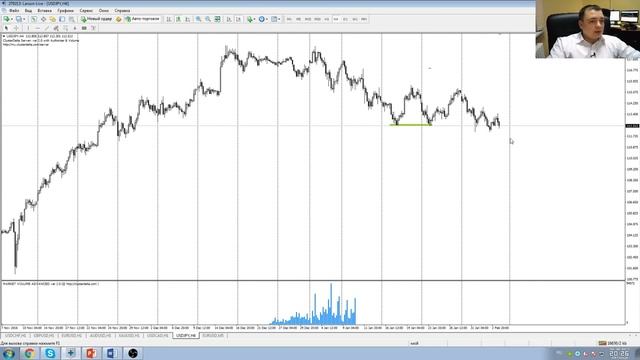
Task: Launch the MetaEditor icon
Action: pos(118,19)
